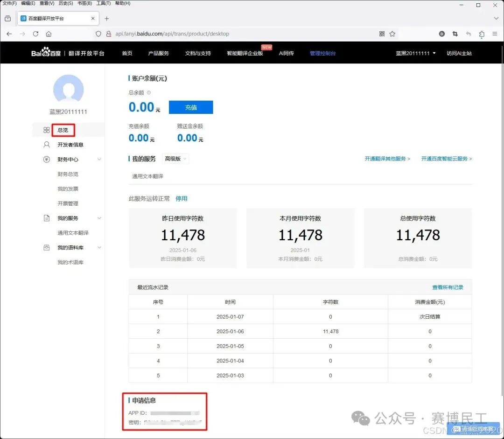The width and height of the screenshot is (504, 439).
Task: Open 文档与支持 navigation item
Action: click(198, 53)
